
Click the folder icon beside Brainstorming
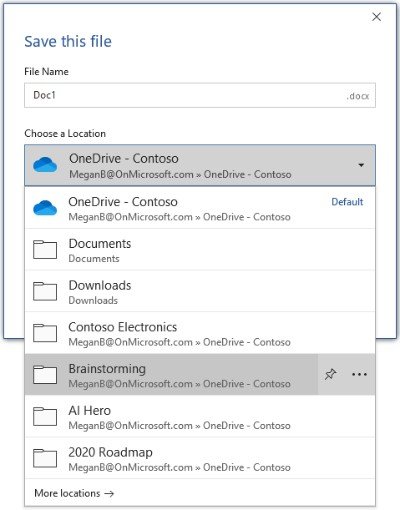point(45,374)
